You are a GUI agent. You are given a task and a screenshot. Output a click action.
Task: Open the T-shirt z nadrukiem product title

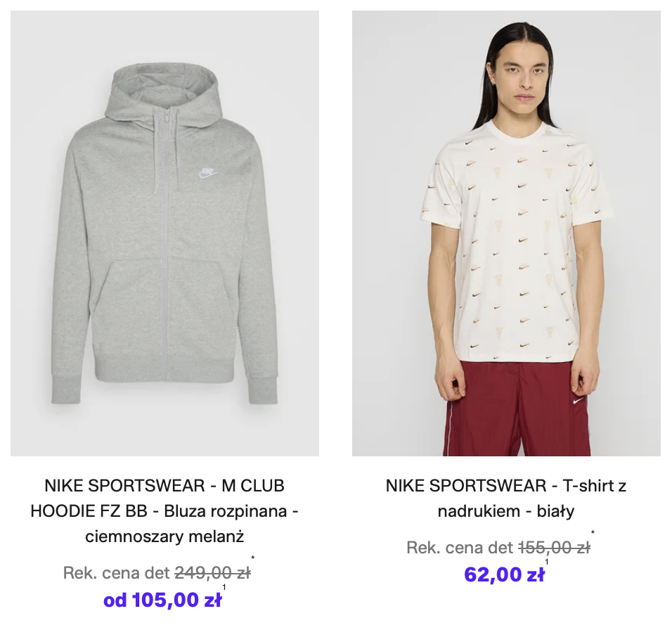coord(506,499)
